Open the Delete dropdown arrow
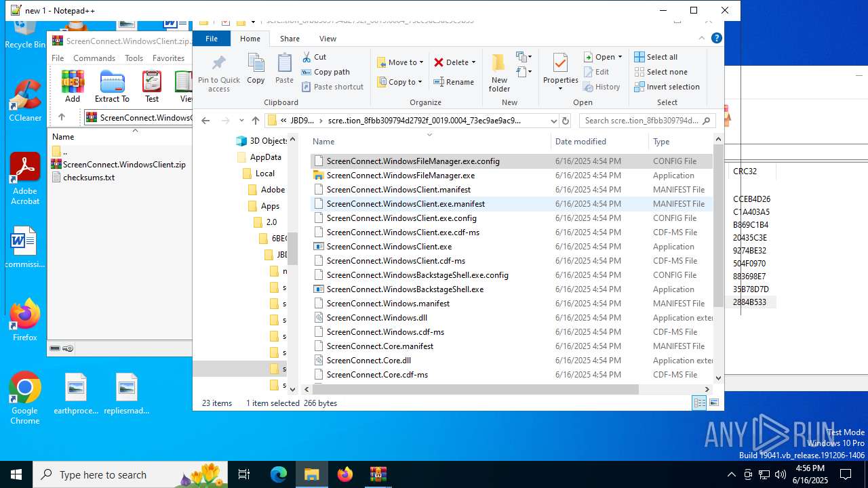This screenshot has width=868, height=488. coord(473,62)
